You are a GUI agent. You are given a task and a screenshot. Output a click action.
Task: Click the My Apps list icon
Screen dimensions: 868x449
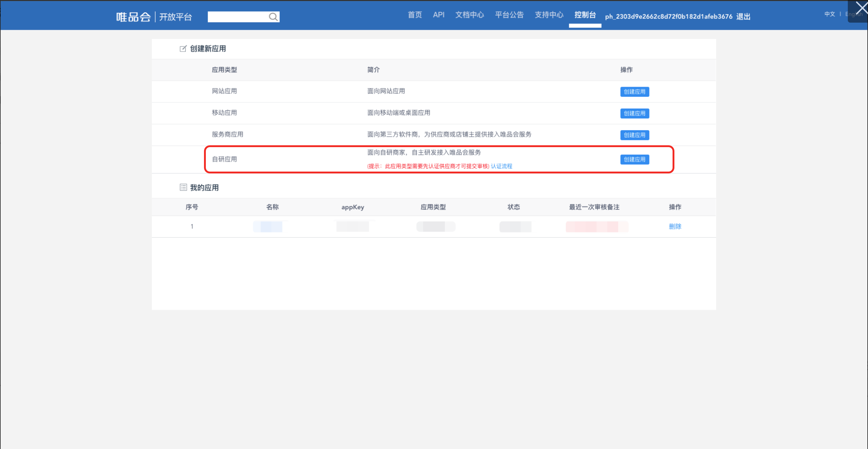tap(183, 187)
